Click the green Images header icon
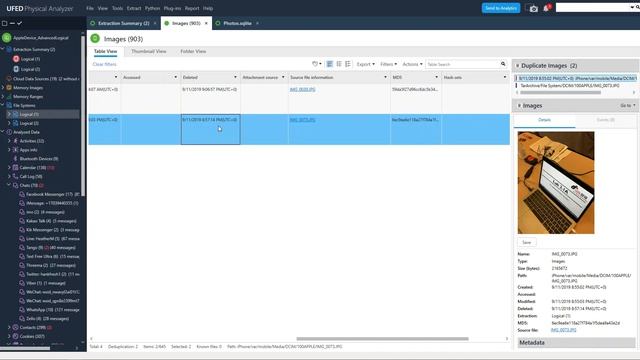 pyautogui.click(x=95, y=38)
